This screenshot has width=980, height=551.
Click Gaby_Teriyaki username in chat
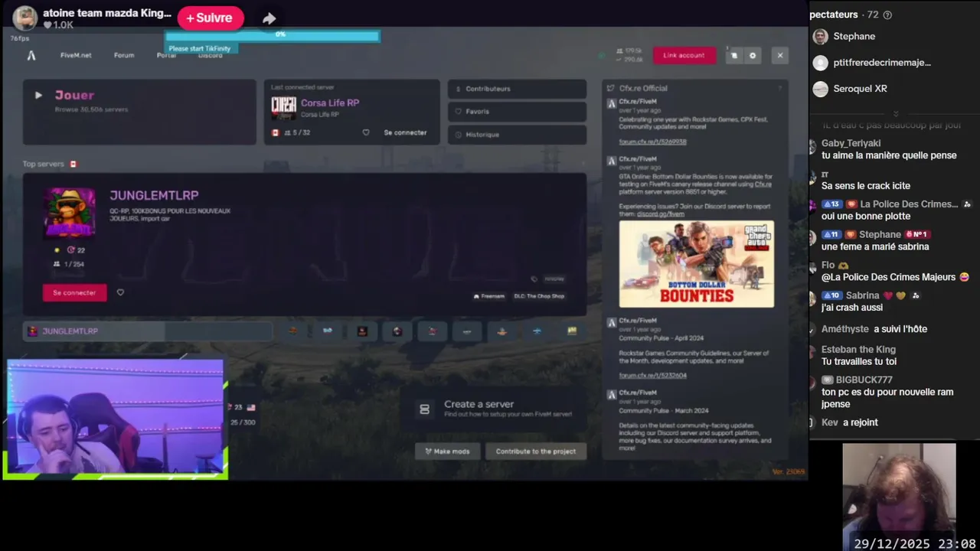coord(851,143)
